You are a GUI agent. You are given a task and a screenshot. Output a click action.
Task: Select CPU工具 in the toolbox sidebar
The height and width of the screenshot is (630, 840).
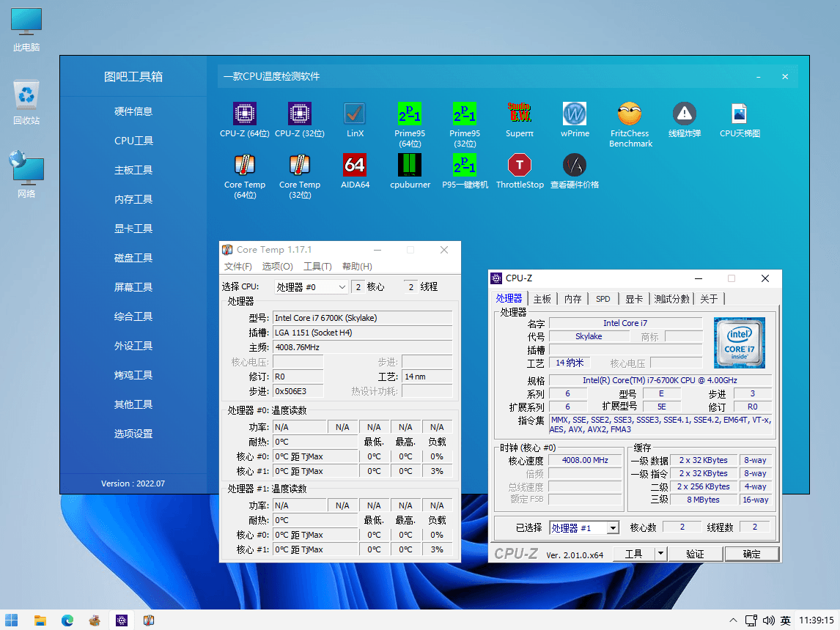pos(133,141)
